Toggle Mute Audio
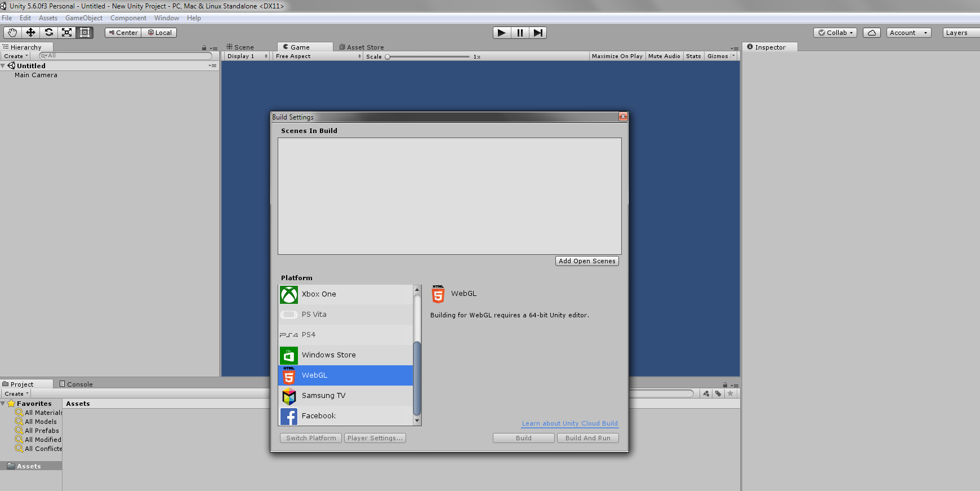Screen dimensions: 980x491 click(664, 56)
